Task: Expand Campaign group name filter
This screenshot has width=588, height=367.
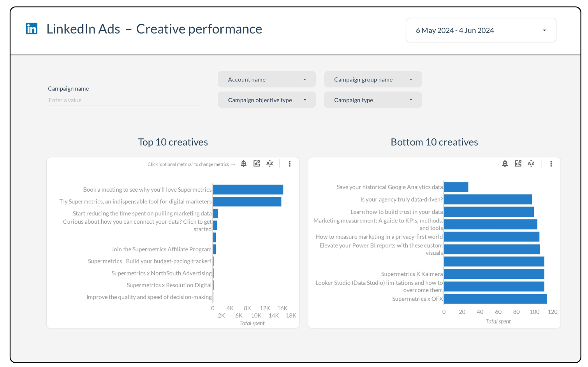Action: point(373,79)
